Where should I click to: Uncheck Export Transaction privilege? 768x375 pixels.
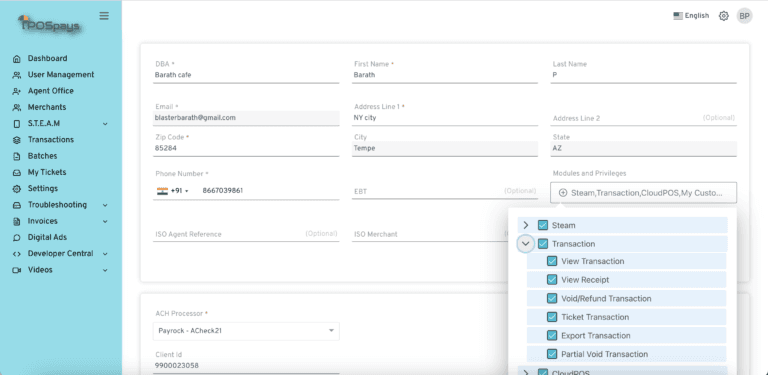[552, 335]
